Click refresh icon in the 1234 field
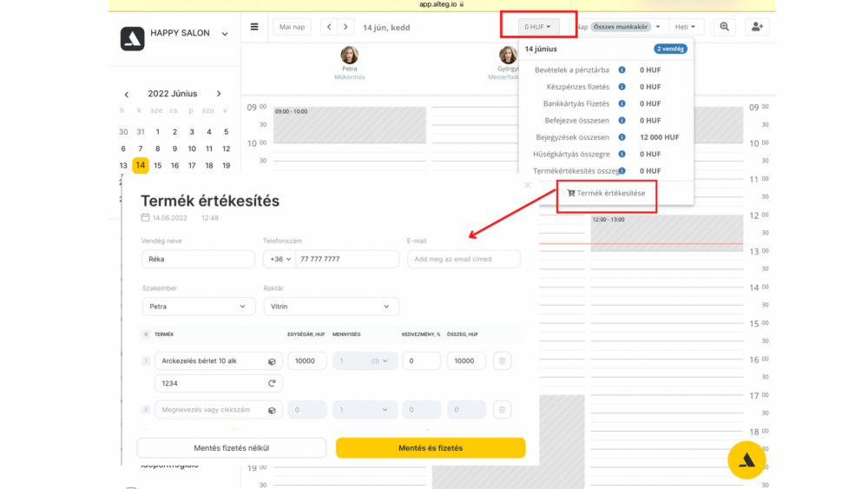This screenshot has height=489, width=868. 272,383
